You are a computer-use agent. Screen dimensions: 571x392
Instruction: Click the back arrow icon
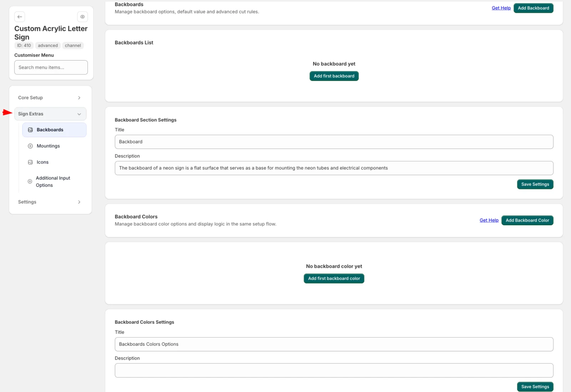(x=20, y=17)
